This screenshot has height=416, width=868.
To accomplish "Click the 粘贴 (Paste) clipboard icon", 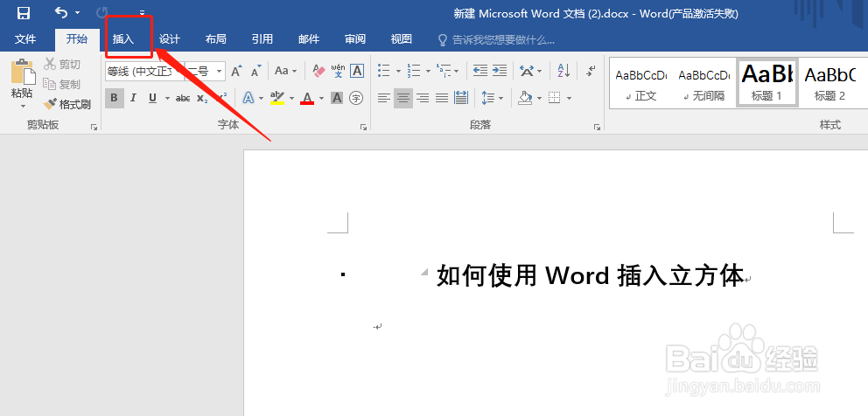I will pyautogui.click(x=22, y=72).
